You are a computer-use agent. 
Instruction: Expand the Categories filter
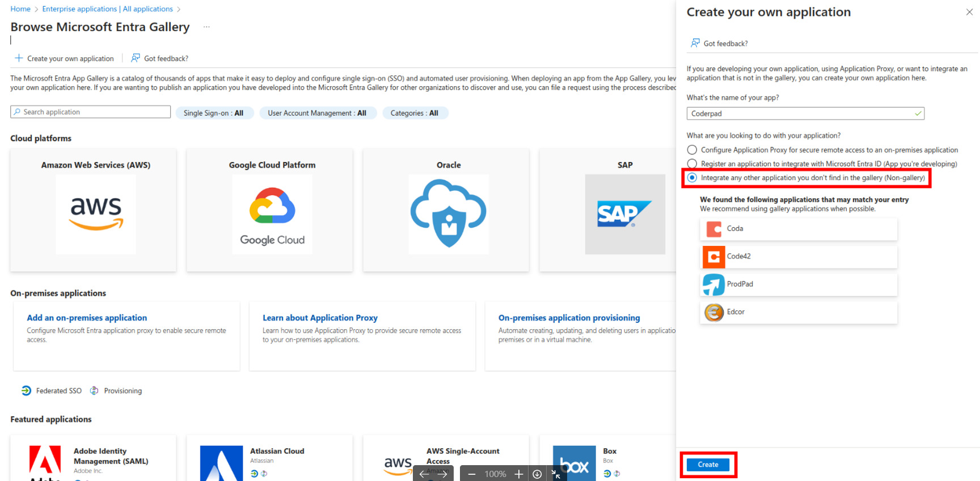point(415,113)
